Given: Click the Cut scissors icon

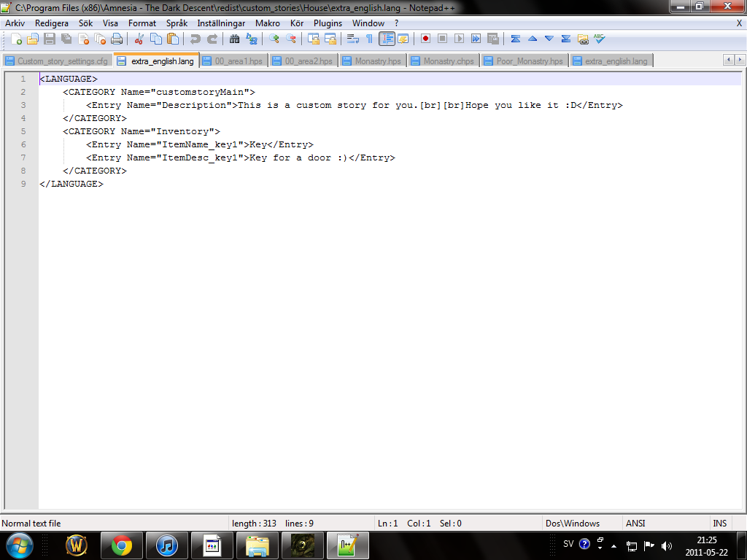Looking at the screenshot, I should (139, 39).
